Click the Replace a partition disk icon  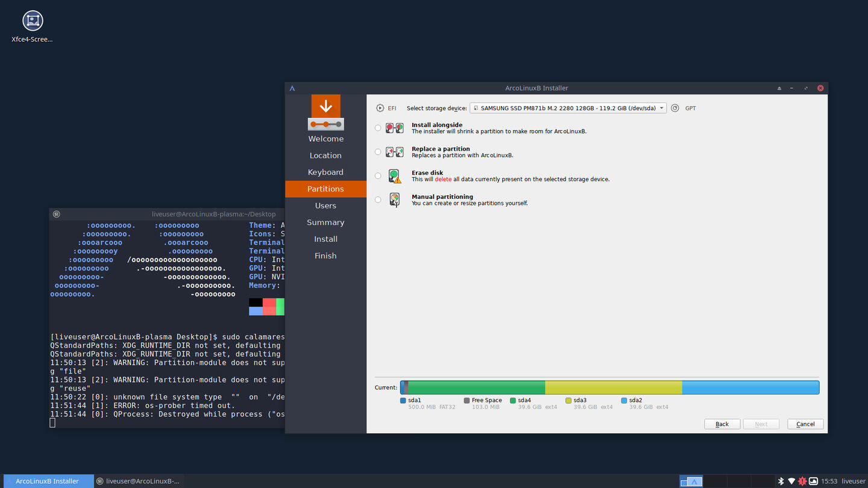pos(395,152)
